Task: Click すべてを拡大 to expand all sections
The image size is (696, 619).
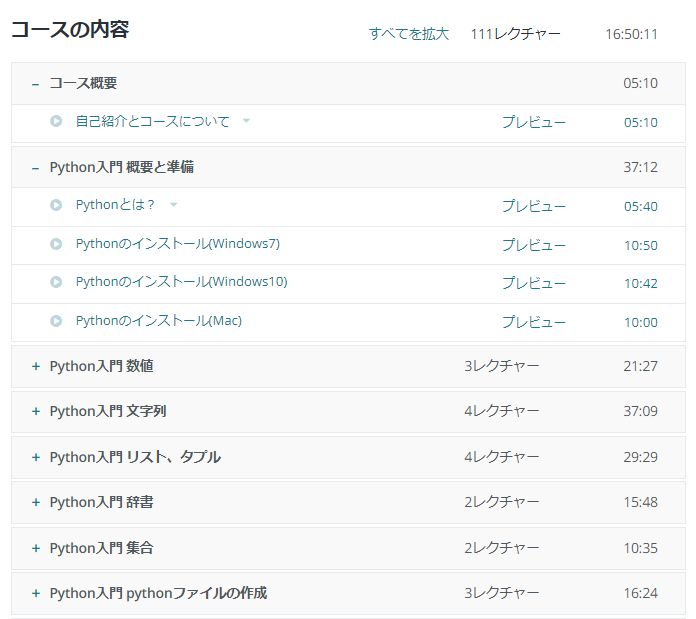Action: [408, 34]
